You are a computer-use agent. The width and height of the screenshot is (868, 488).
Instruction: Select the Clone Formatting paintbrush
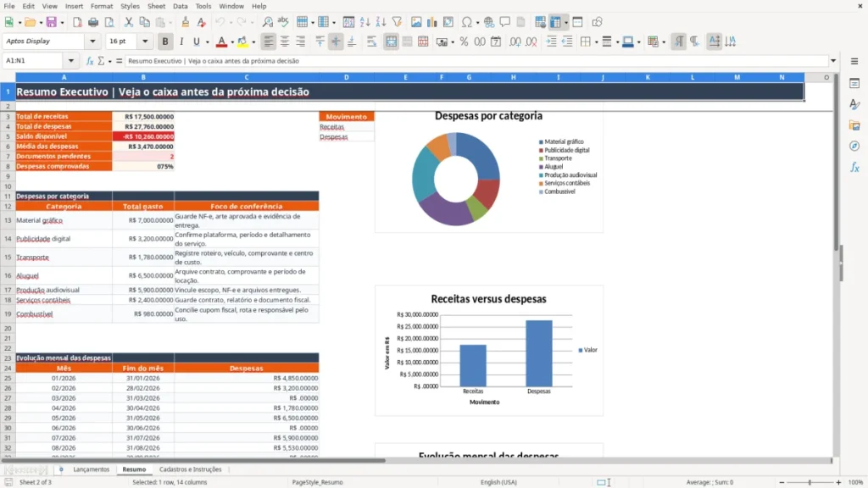[x=186, y=22]
